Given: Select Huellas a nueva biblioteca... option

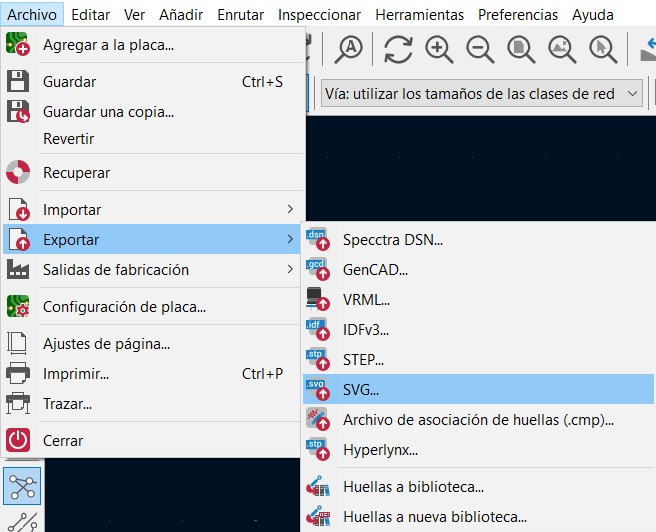Looking at the screenshot, I should pyautogui.click(x=478, y=517).
